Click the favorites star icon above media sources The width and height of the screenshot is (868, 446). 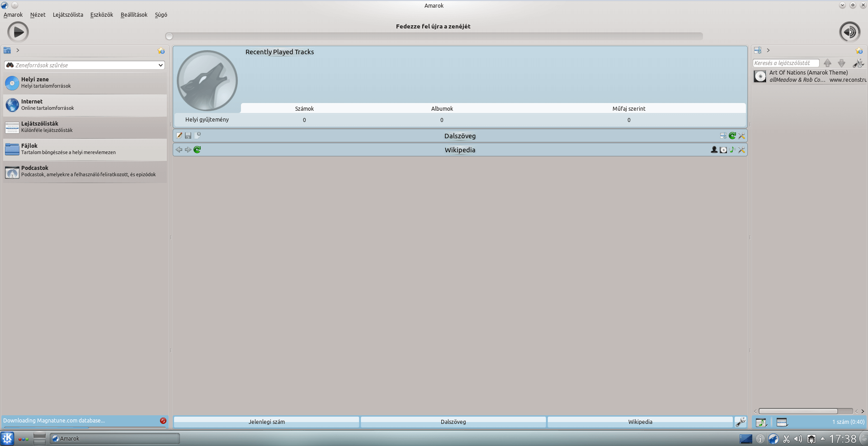tap(161, 51)
